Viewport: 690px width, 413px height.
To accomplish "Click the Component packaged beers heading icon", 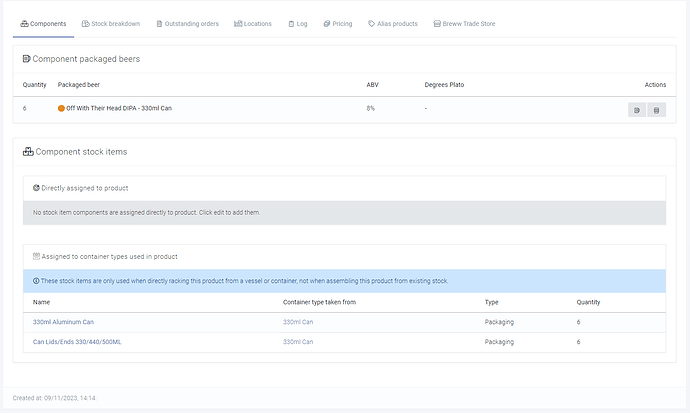I will (x=27, y=59).
